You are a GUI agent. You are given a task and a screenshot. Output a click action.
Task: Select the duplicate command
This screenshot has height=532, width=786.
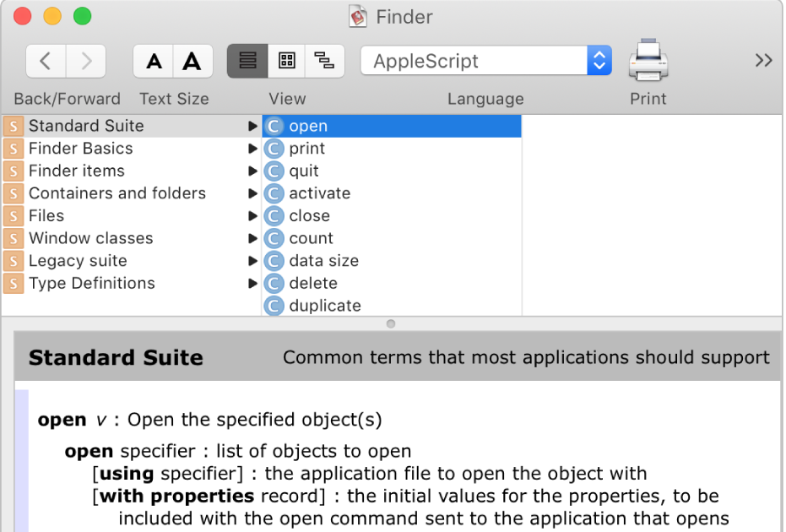coord(392,306)
